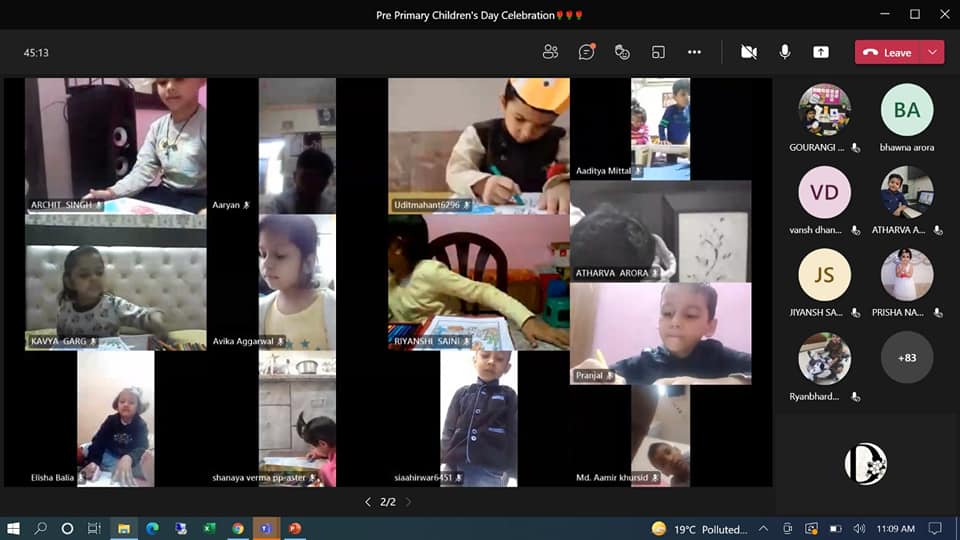
Task: Turn the camera on
Action: (748, 52)
